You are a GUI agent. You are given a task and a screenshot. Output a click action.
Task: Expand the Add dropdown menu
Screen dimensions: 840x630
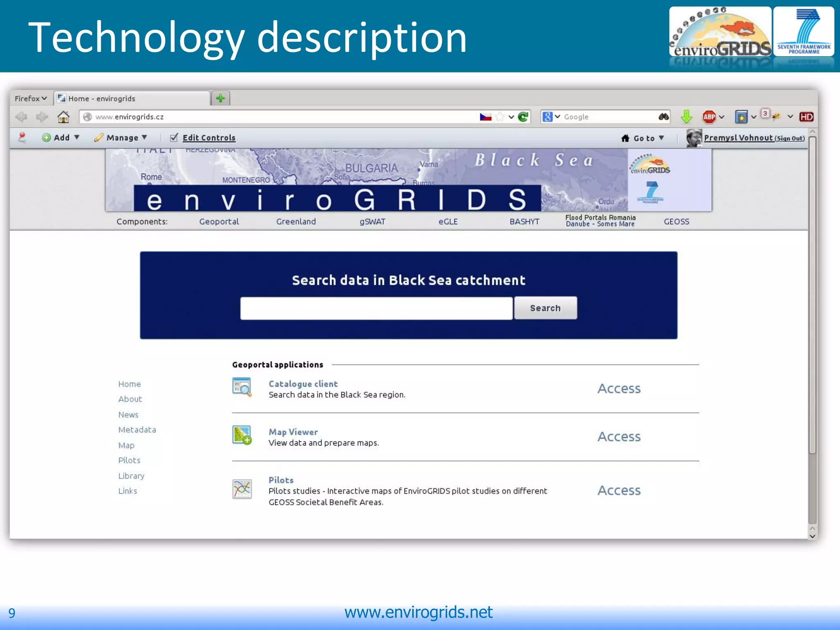pyautogui.click(x=61, y=137)
